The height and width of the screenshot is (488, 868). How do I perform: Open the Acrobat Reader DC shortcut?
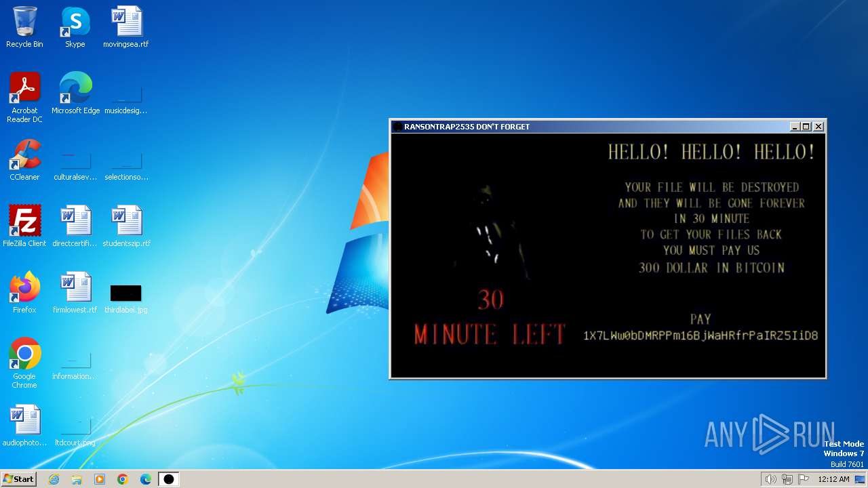(x=24, y=98)
